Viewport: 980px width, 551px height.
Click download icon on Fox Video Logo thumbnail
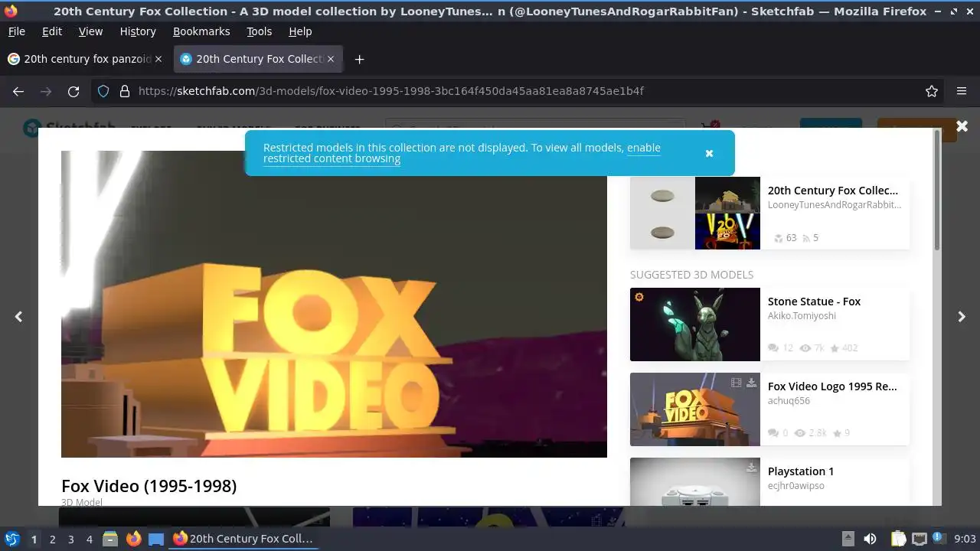(x=751, y=383)
